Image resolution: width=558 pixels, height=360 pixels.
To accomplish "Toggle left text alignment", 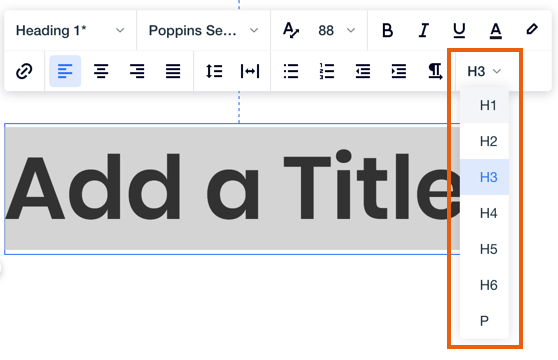I will pyautogui.click(x=65, y=71).
